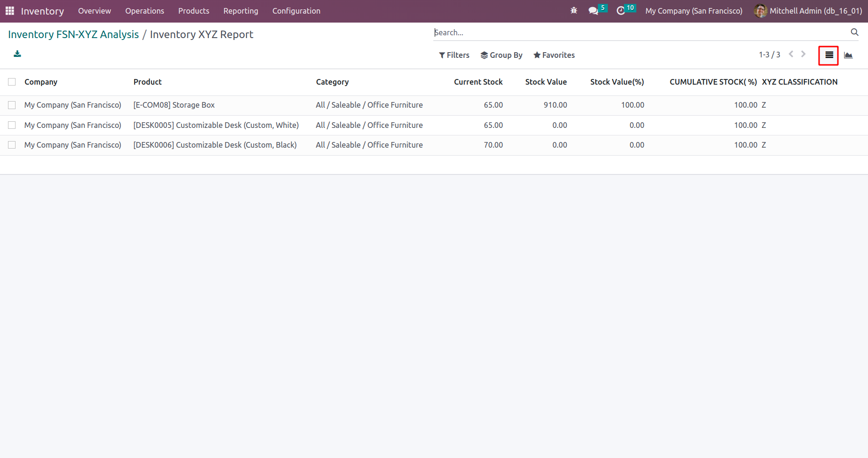Click the debug bug icon

[x=573, y=10]
